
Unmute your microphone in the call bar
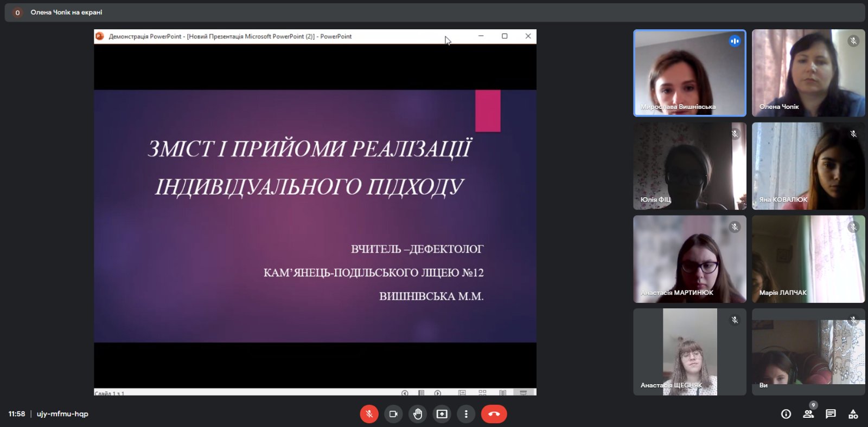369,414
